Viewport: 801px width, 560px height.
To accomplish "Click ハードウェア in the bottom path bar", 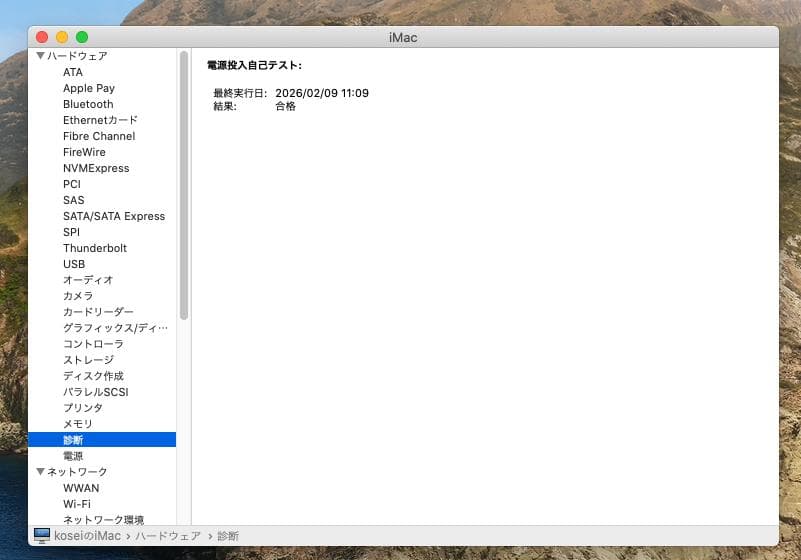I will point(168,536).
